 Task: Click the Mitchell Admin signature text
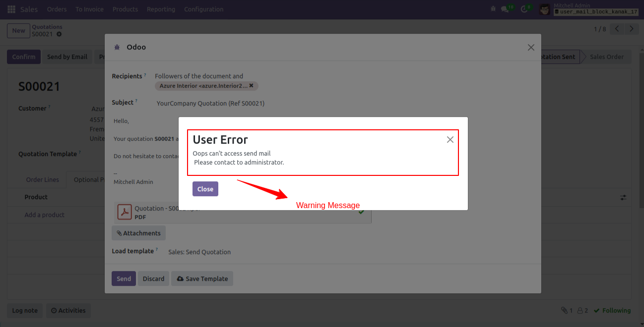tap(133, 182)
